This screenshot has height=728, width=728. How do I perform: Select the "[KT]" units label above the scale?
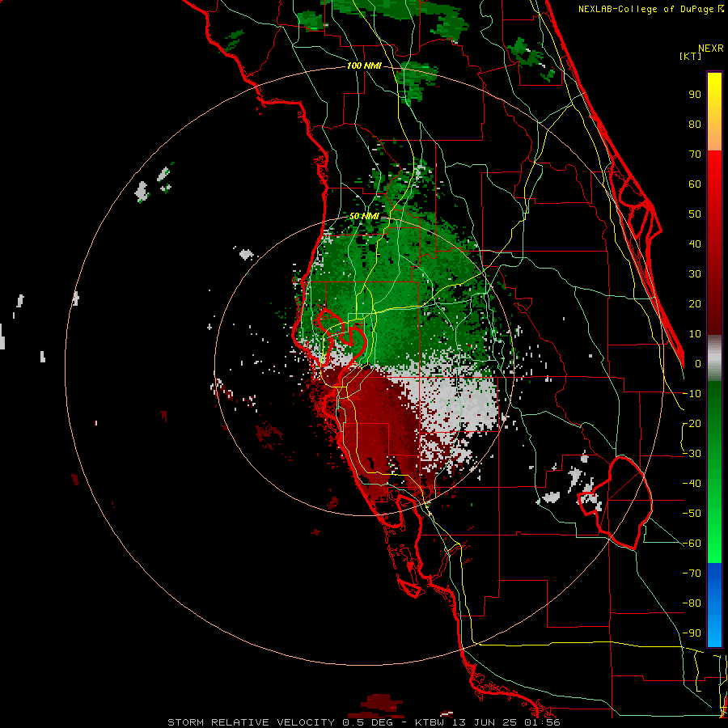click(x=691, y=56)
